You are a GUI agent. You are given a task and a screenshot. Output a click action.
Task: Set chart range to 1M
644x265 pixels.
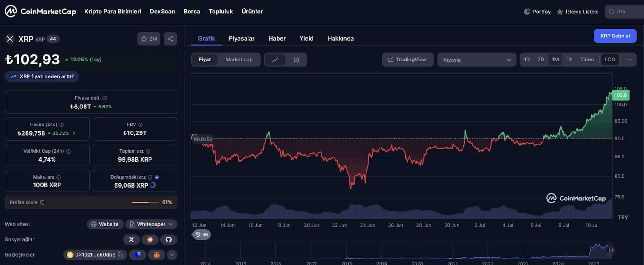(x=555, y=60)
